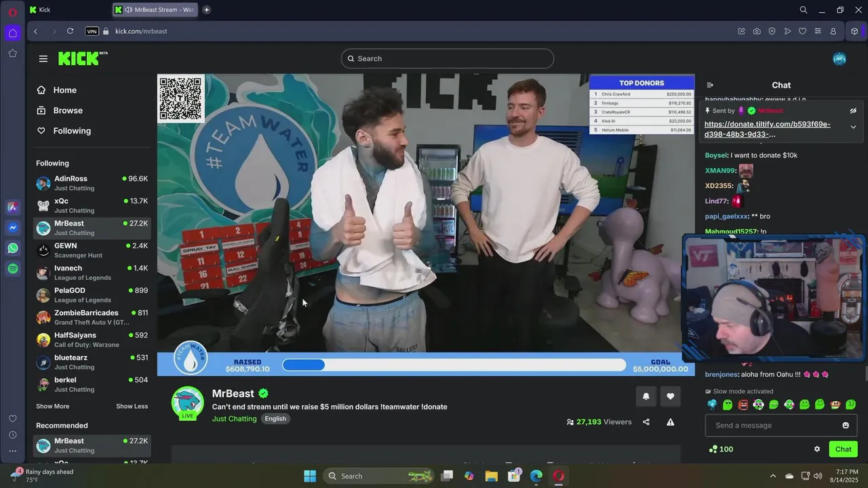The height and width of the screenshot is (488, 868).
Task: Hide the pinned chat message
Action: [x=853, y=110]
